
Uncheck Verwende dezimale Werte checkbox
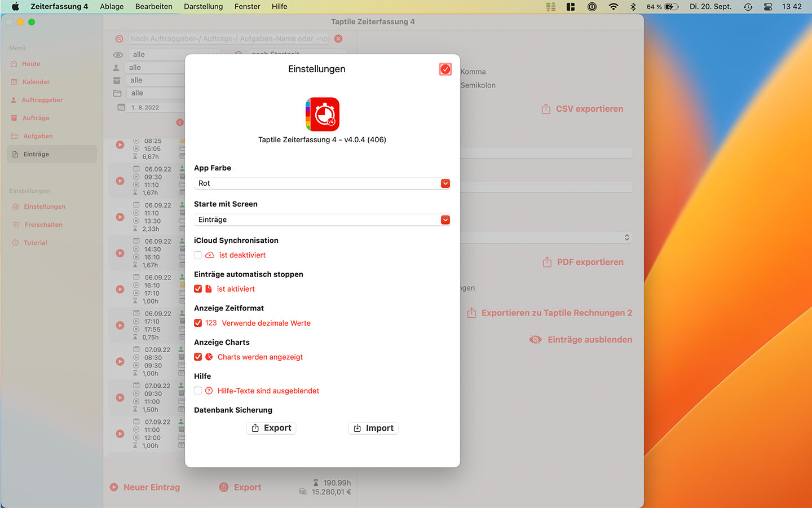point(198,323)
